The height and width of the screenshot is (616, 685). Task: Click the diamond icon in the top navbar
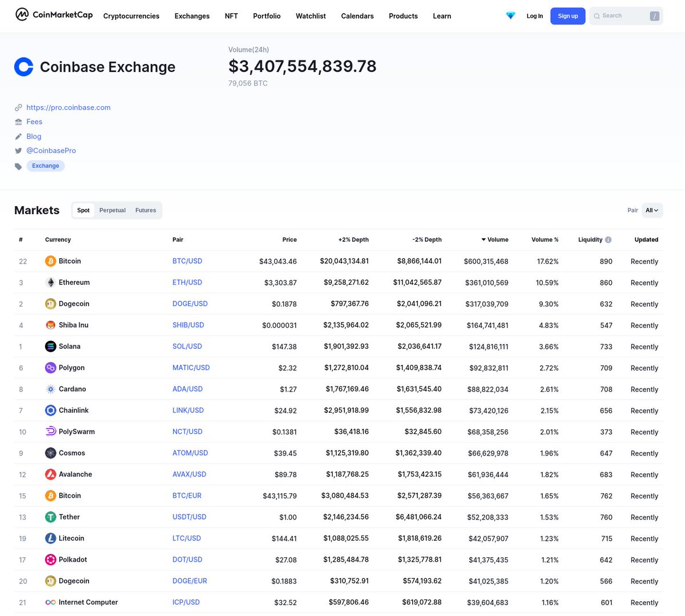[510, 15]
